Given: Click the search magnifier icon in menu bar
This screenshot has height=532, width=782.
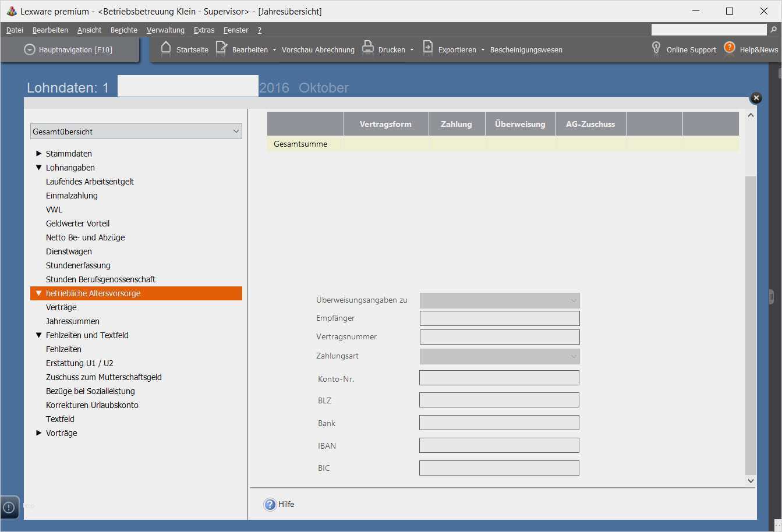Looking at the screenshot, I should [774, 30].
